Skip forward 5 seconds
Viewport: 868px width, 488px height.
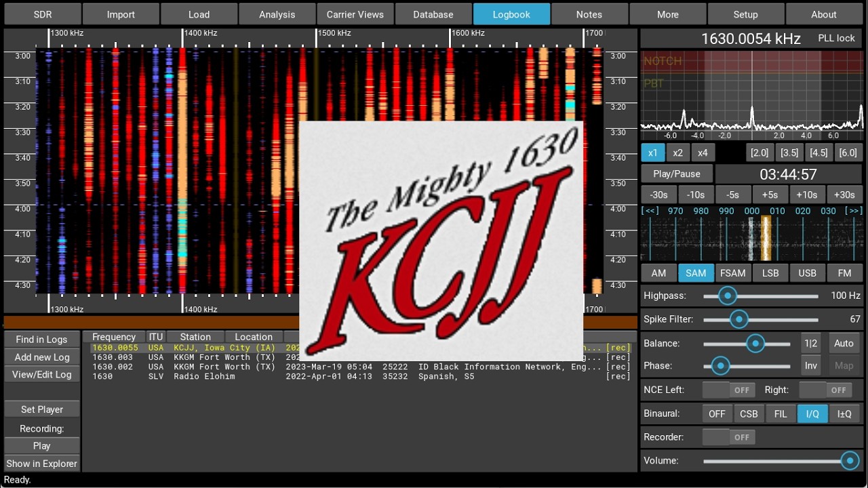click(x=770, y=195)
